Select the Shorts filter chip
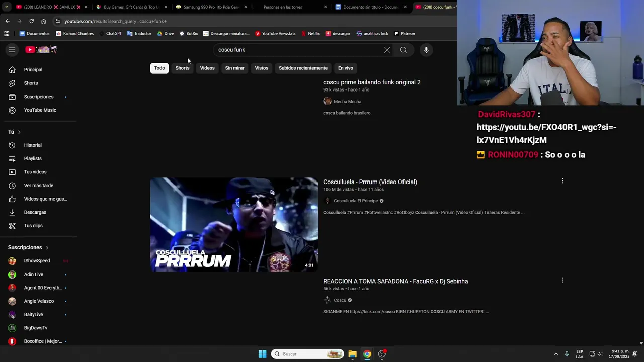This screenshot has height=362, width=644. click(x=182, y=68)
